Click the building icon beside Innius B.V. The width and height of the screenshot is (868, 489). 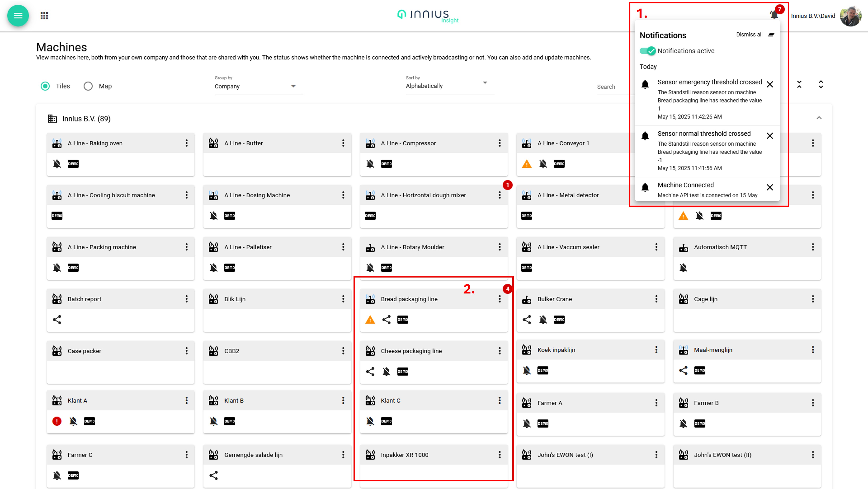pos(52,119)
